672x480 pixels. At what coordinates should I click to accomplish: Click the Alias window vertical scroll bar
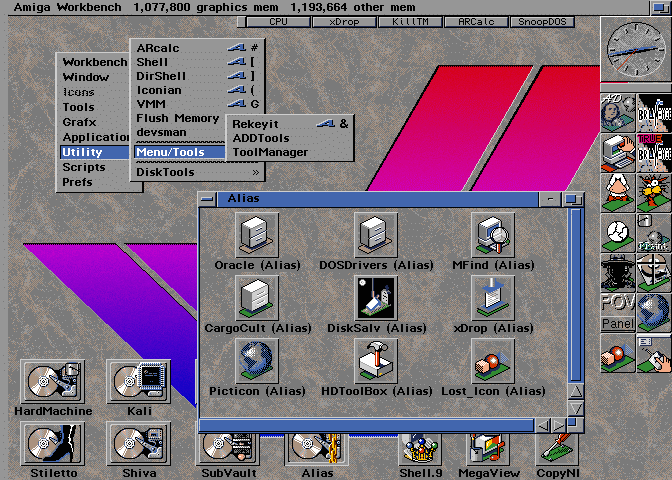(x=576, y=295)
